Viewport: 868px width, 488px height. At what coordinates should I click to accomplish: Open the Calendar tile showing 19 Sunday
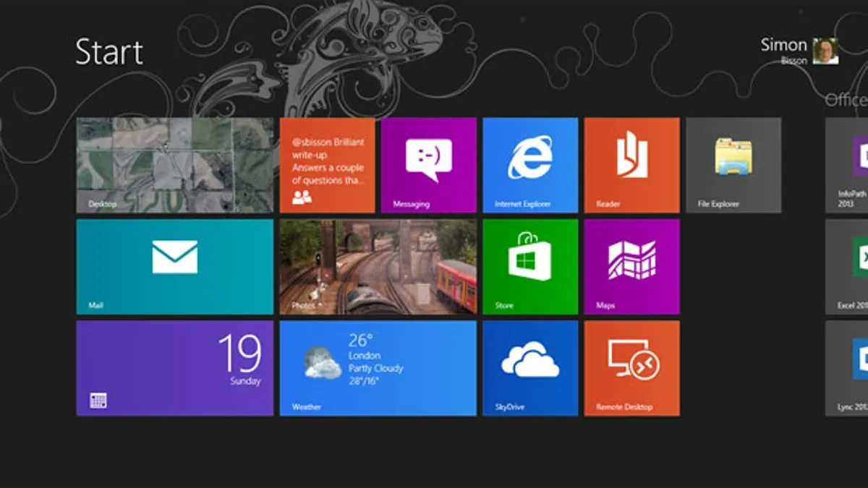tap(175, 368)
